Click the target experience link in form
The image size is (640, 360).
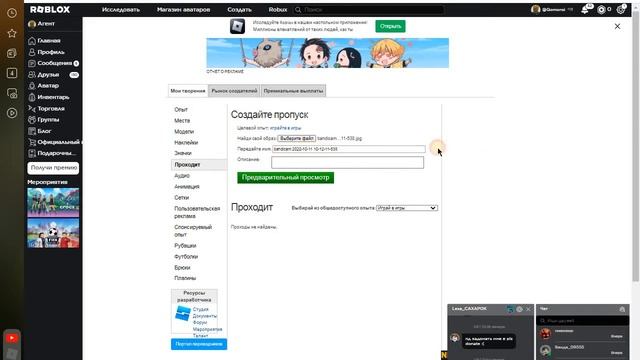[286, 128]
